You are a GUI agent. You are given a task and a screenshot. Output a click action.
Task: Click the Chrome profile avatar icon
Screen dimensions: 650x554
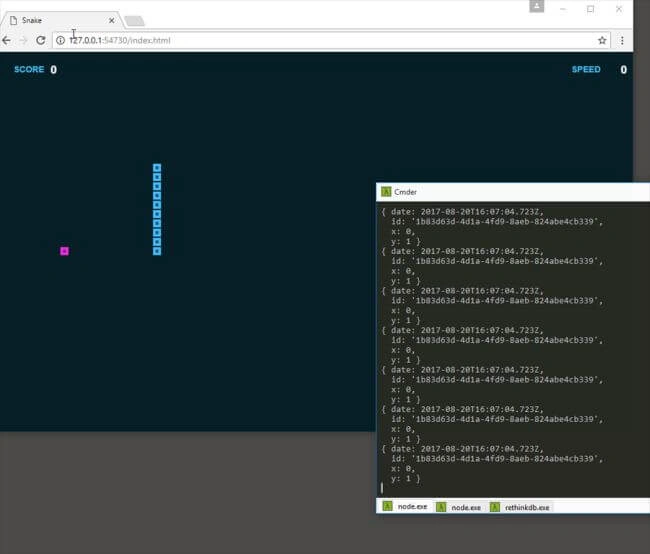[x=536, y=6]
